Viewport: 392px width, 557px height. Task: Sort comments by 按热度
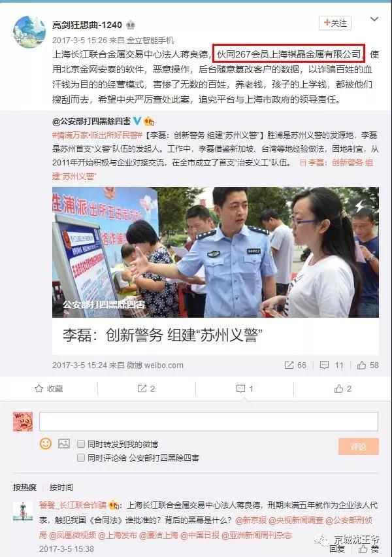point(25,488)
